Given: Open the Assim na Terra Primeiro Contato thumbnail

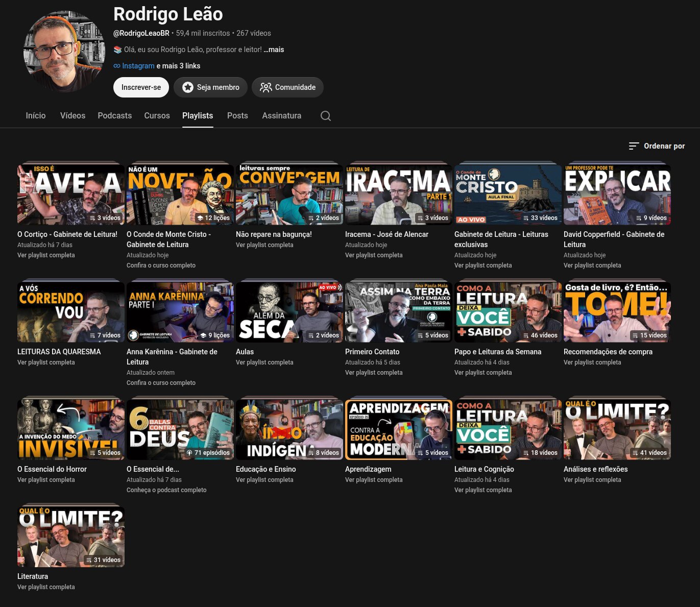Looking at the screenshot, I should (x=399, y=312).
